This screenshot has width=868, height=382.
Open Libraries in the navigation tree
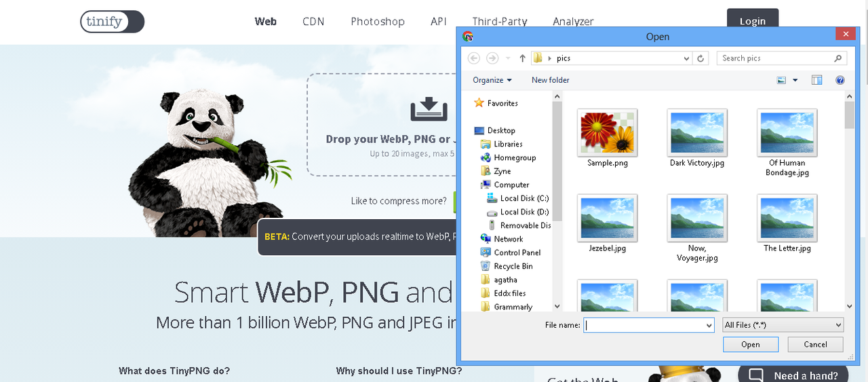click(x=508, y=144)
